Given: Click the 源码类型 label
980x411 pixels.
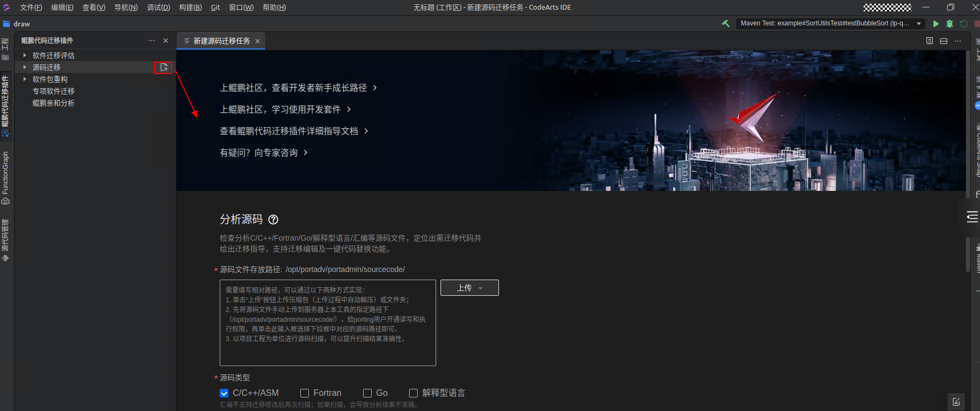Looking at the screenshot, I should [x=235, y=377].
